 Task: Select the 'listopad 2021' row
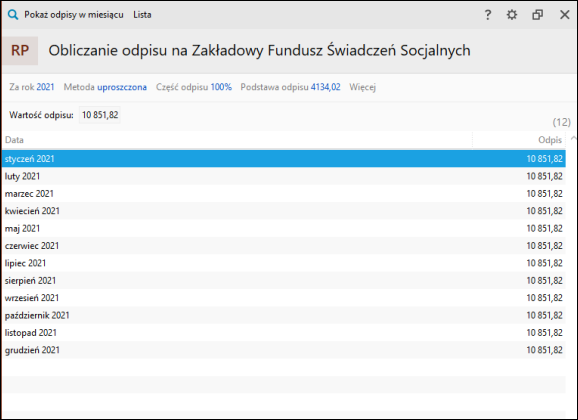pos(284,333)
